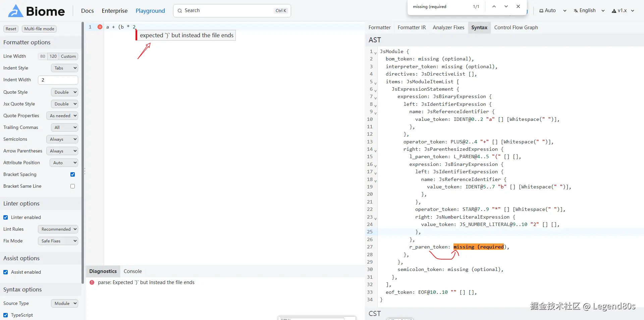Open Indent Style dropdown

click(64, 68)
